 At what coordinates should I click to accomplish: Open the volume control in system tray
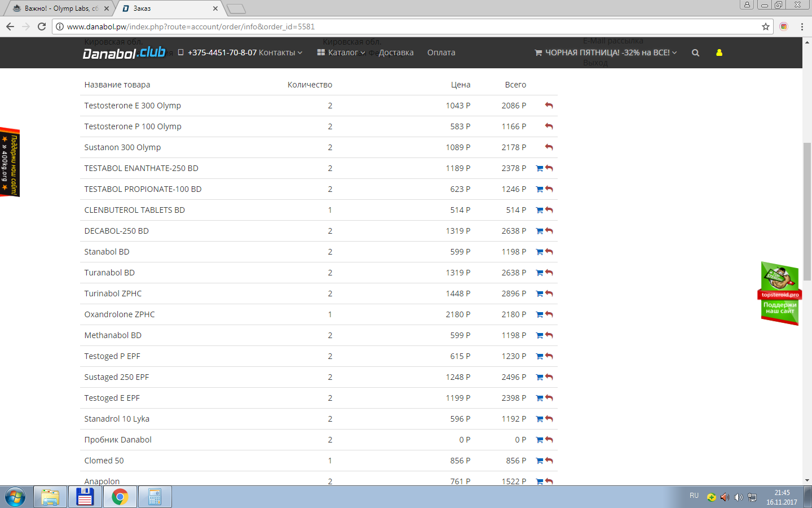(x=739, y=497)
